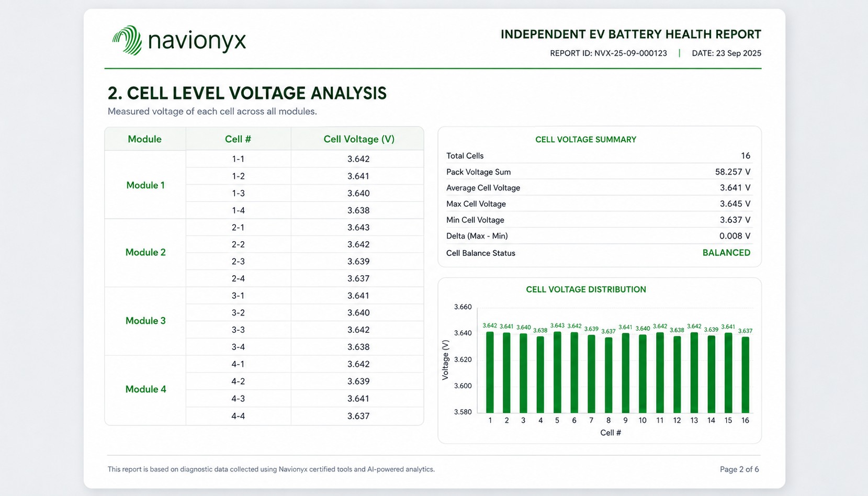
Task: Click the Total Cells value 16
Action: pos(746,156)
